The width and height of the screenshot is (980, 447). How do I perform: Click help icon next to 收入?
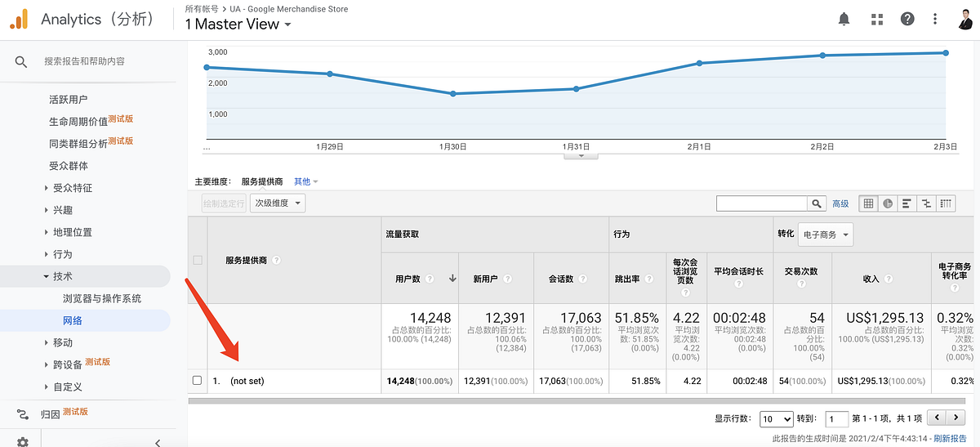[x=888, y=279]
